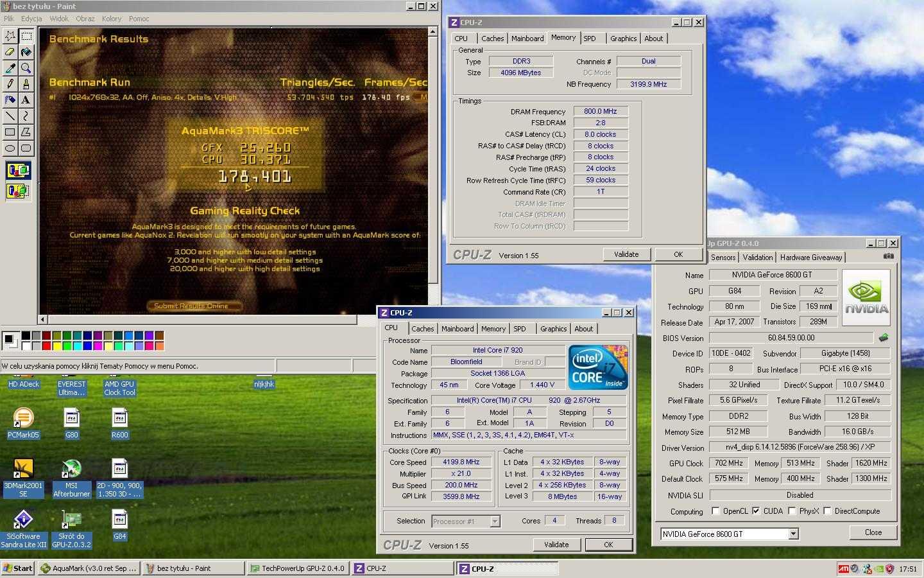
Task: Select the Text tool in Paint
Action: tap(26, 100)
